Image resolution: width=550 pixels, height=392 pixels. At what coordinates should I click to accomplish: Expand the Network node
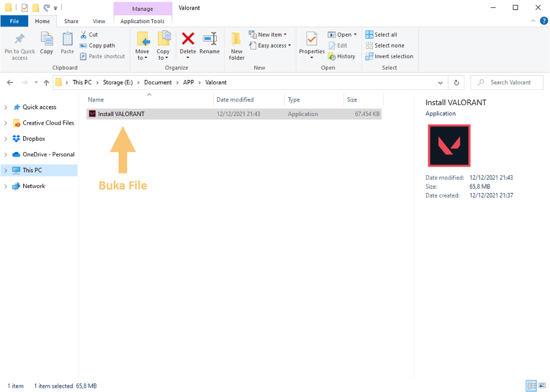pyautogui.click(x=5, y=186)
